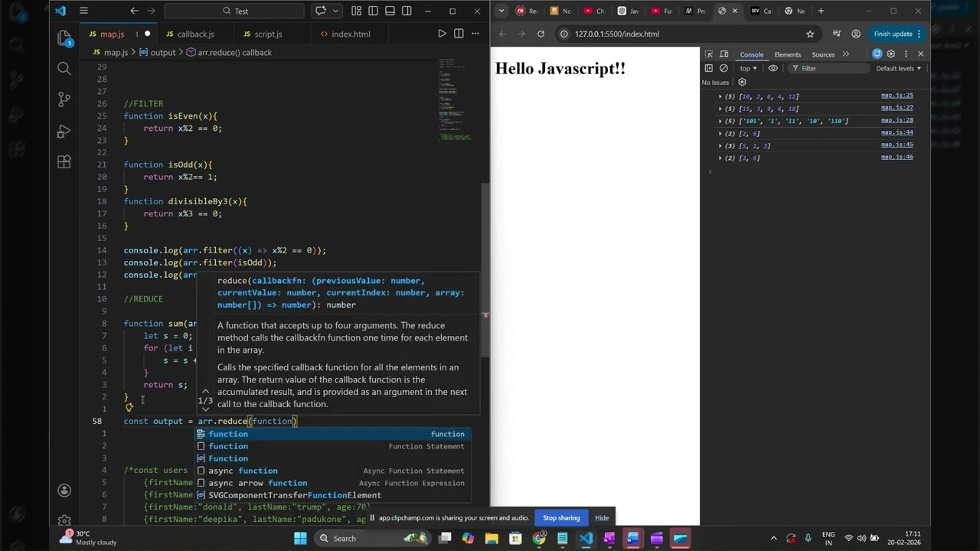Open DevTools settings gear
Viewport: 980px width, 551px height.
pos(890,54)
